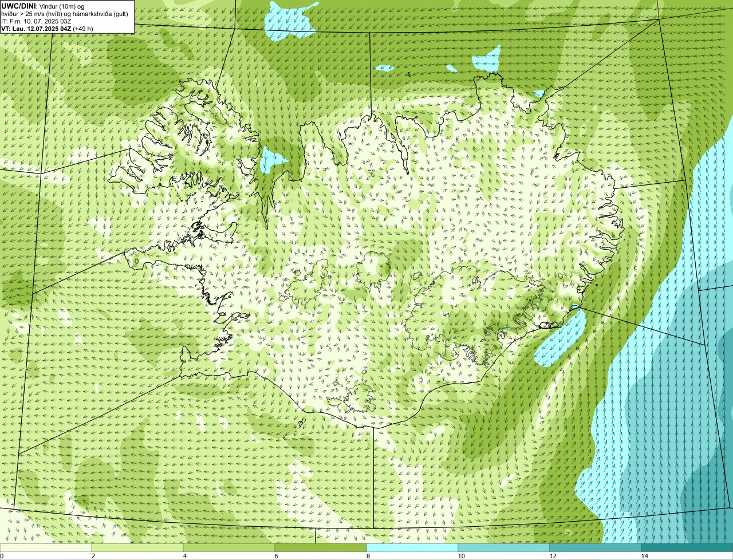Click the 'IT: Fim. 10. 07. 2025 03Z' line

coord(36,21)
